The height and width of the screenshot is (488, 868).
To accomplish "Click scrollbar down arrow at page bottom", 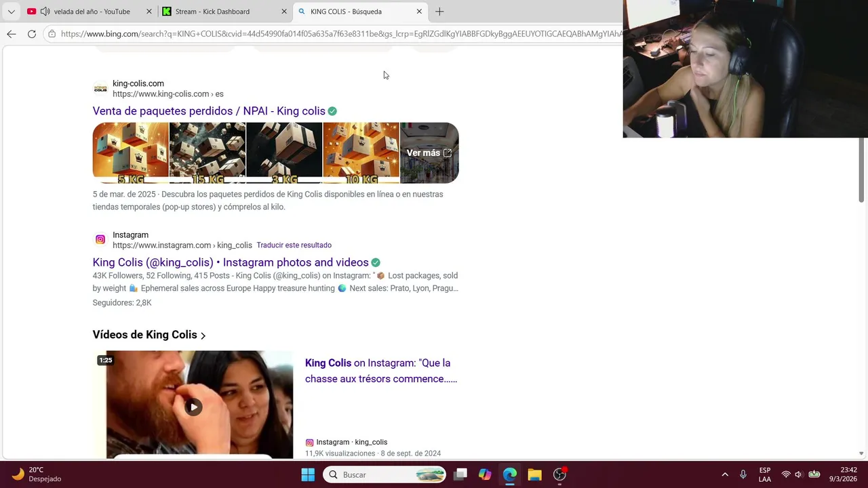I will coord(861,453).
